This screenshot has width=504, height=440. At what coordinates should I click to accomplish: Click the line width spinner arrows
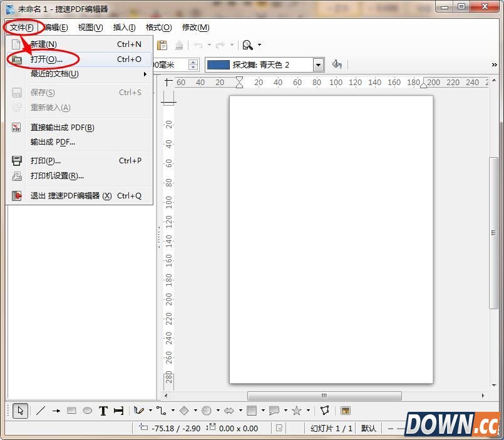[193, 64]
